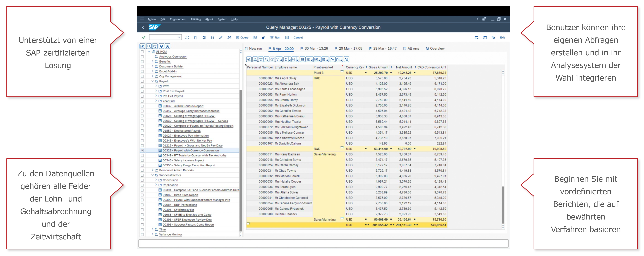Click the results grid vertical scrollbar
The width and height of the screenshot is (644, 256).
click(503, 205)
